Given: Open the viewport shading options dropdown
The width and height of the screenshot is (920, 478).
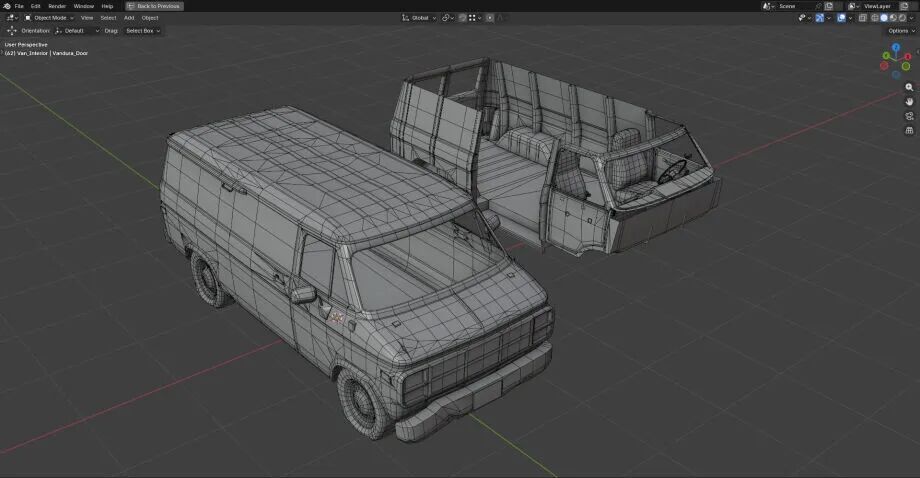Looking at the screenshot, I should coord(911,18).
